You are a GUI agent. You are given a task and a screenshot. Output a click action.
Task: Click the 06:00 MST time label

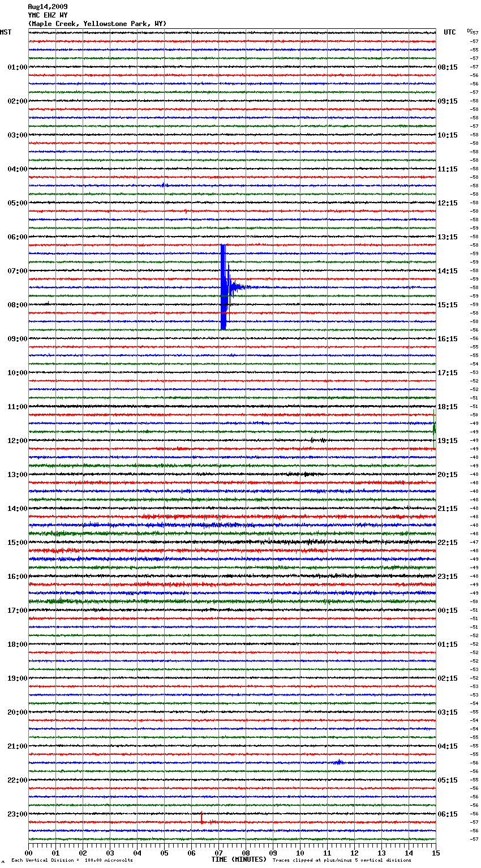tap(18, 237)
